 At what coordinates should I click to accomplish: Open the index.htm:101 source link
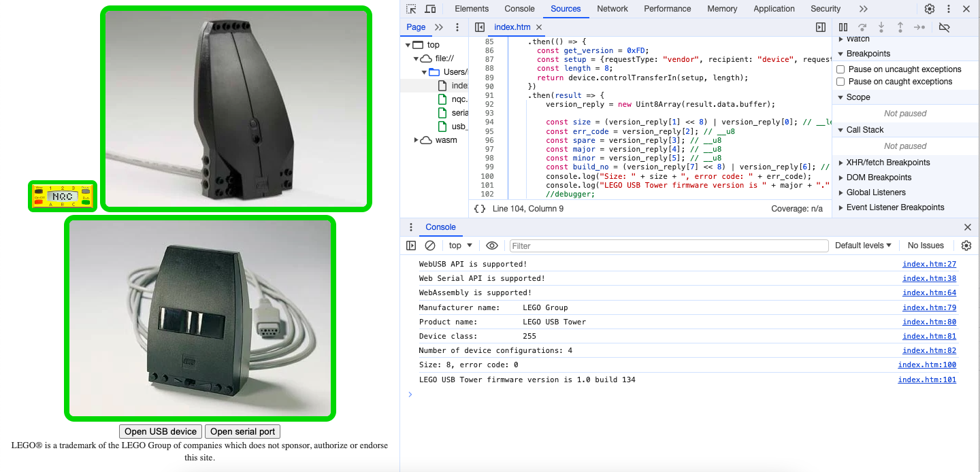click(927, 380)
